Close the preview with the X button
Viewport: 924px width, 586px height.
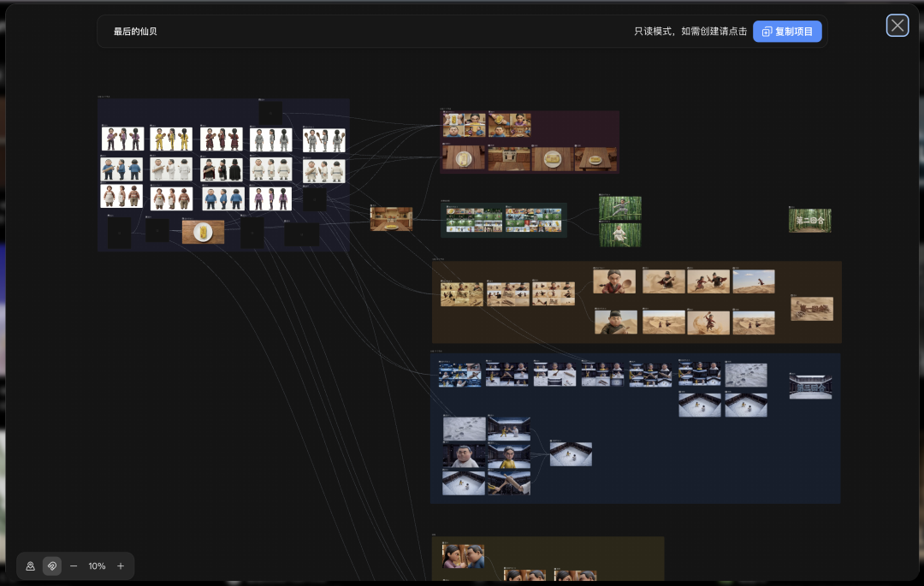click(x=897, y=26)
